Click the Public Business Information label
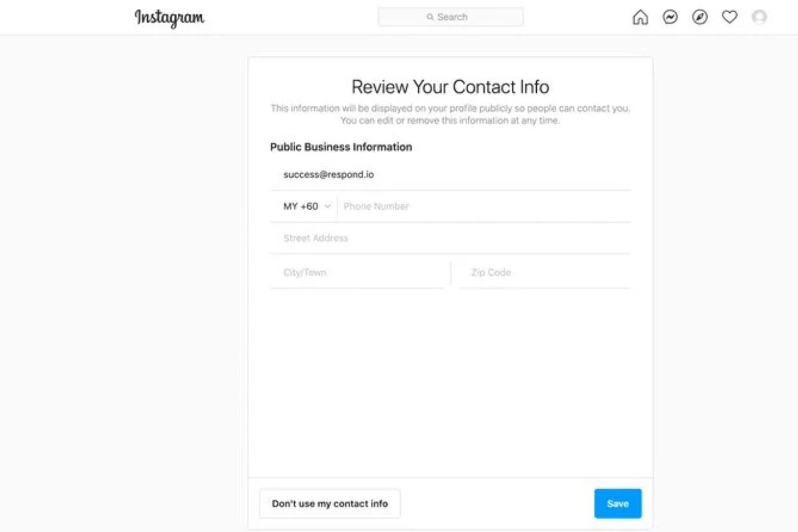The height and width of the screenshot is (532, 798). [x=341, y=147]
